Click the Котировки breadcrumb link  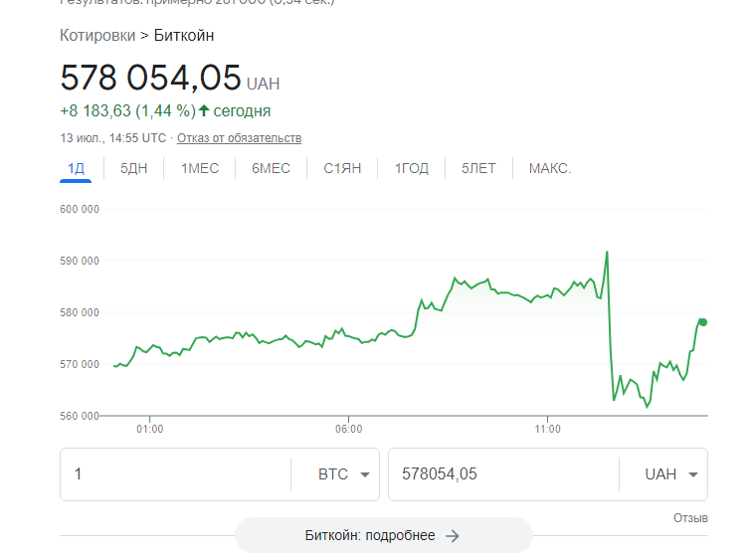[96, 36]
